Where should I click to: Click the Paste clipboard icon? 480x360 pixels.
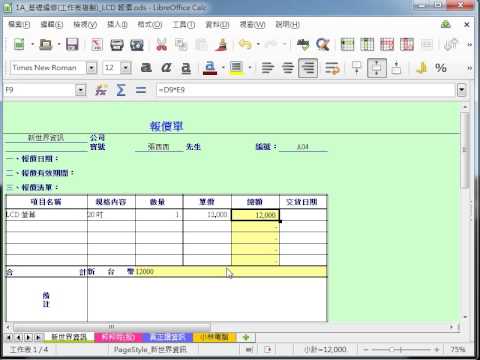(201, 44)
